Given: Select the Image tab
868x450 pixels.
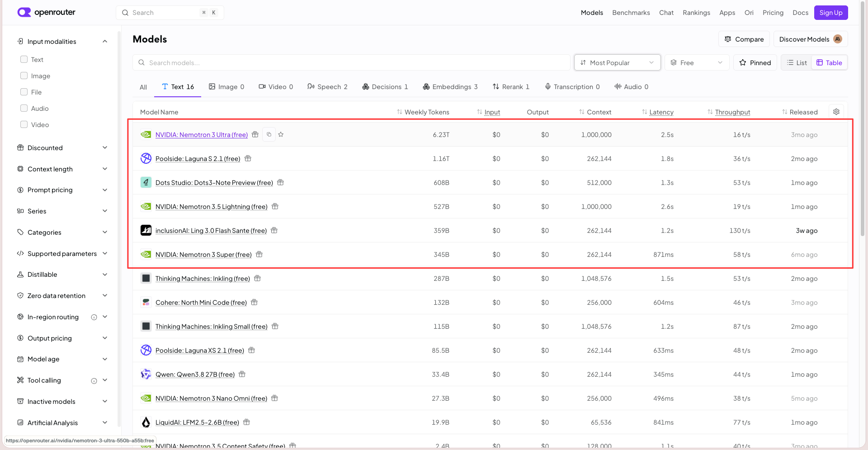Looking at the screenshot, I should coord(226,87).
